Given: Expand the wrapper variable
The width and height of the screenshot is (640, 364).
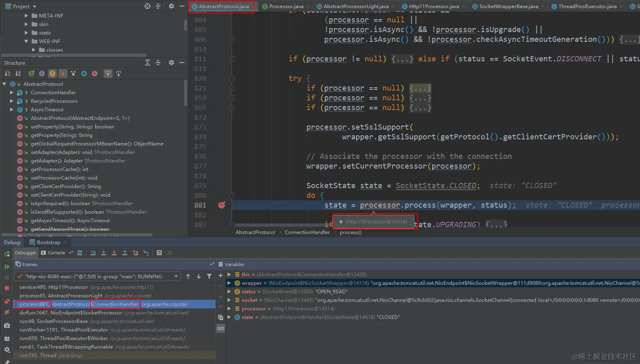Looking at the screenshot, I should pyautogui.click(x=229, y=283).
